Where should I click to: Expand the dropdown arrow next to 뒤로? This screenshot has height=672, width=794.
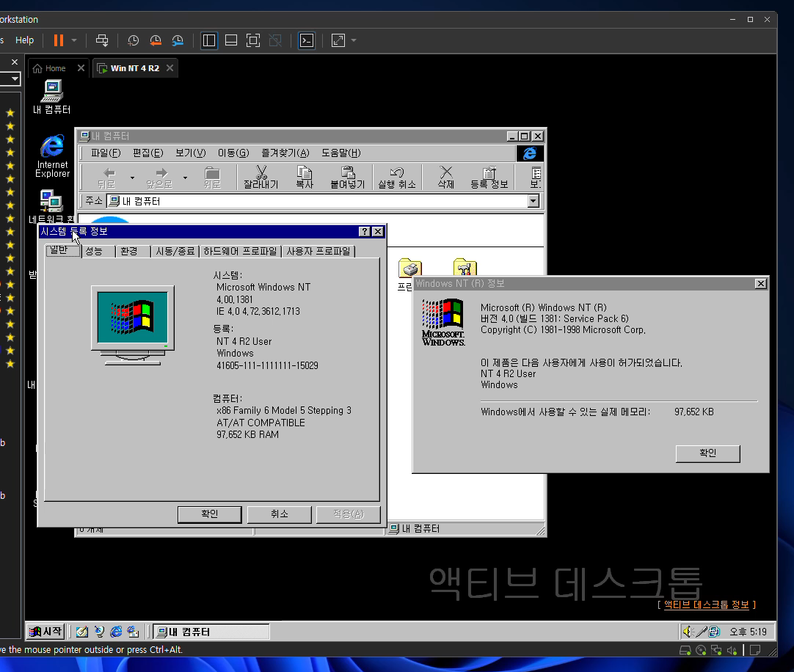pyautogui.click(x=132, y=178)
